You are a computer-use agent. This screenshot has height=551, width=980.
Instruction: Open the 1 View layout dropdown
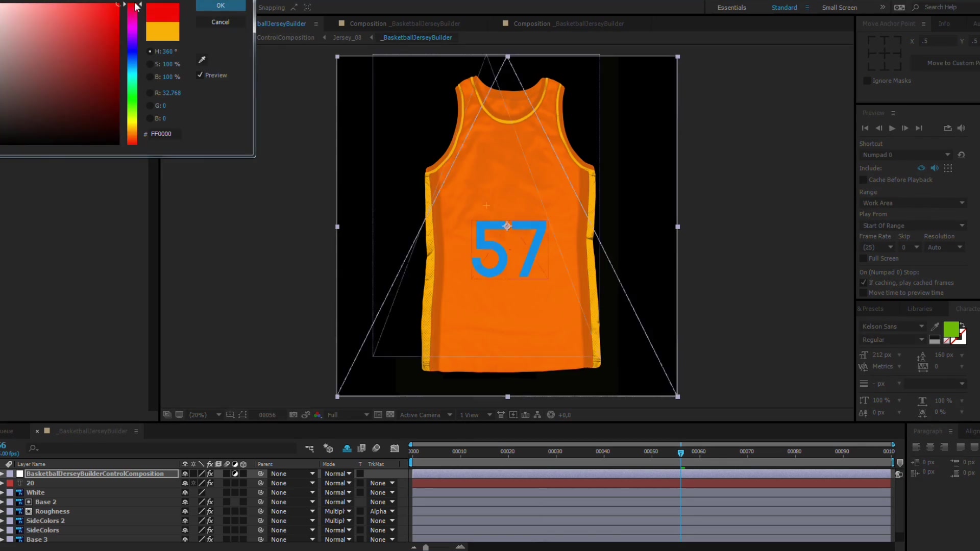click(475, 415)
